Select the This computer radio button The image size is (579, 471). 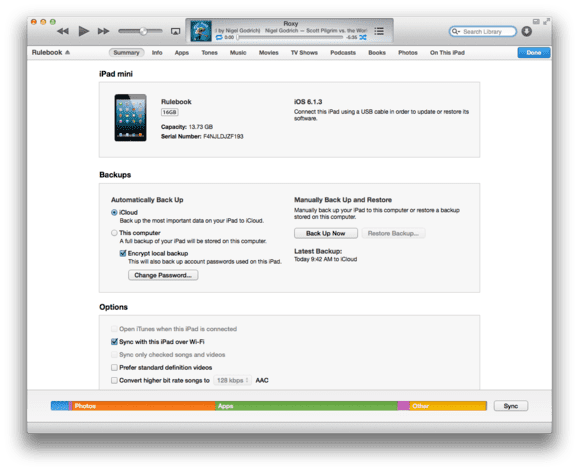(x=114, y=233)
